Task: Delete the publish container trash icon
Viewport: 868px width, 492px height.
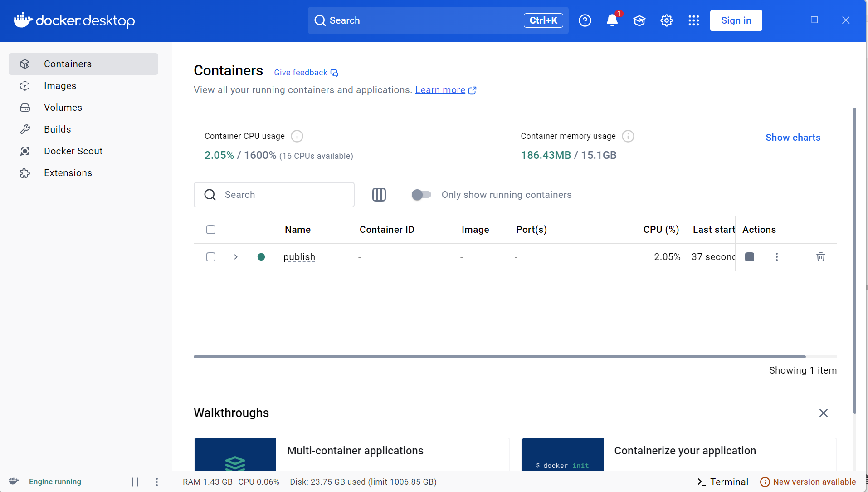Action: (x=821, y=257)
